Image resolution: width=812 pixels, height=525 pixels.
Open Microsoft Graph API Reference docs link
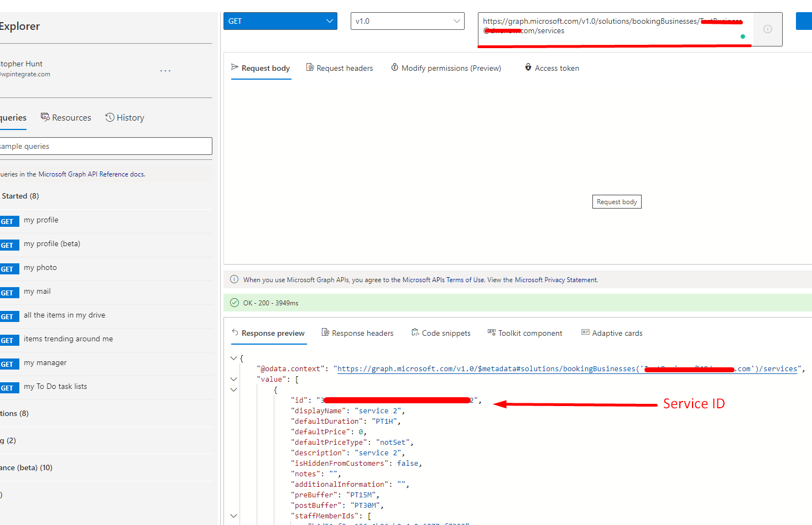[91, 174]
